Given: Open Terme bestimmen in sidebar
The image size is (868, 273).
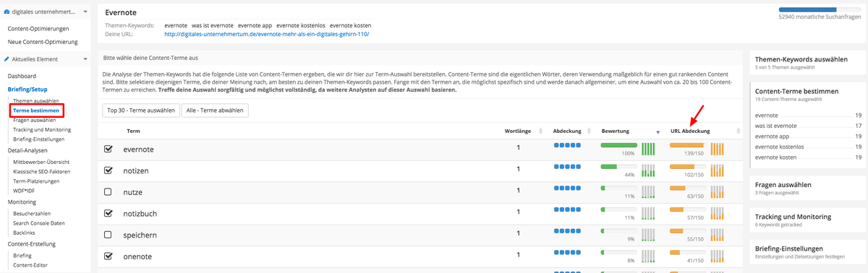Looking at the screenshot, I should [36, 110].
